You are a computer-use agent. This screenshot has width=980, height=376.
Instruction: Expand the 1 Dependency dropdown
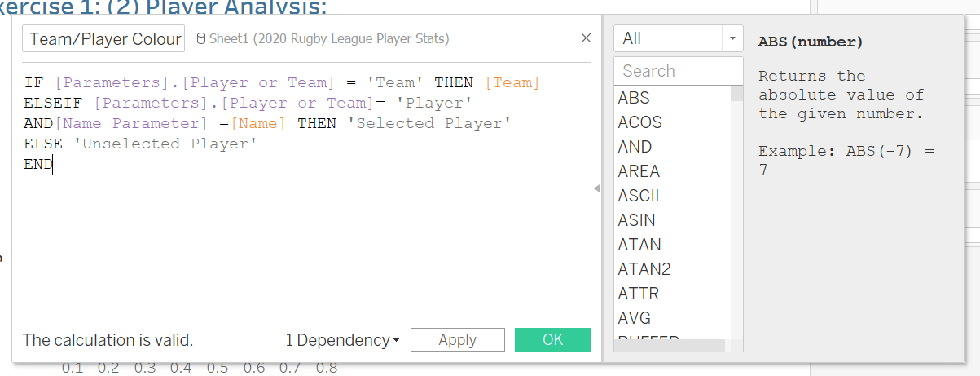[342, 340]
